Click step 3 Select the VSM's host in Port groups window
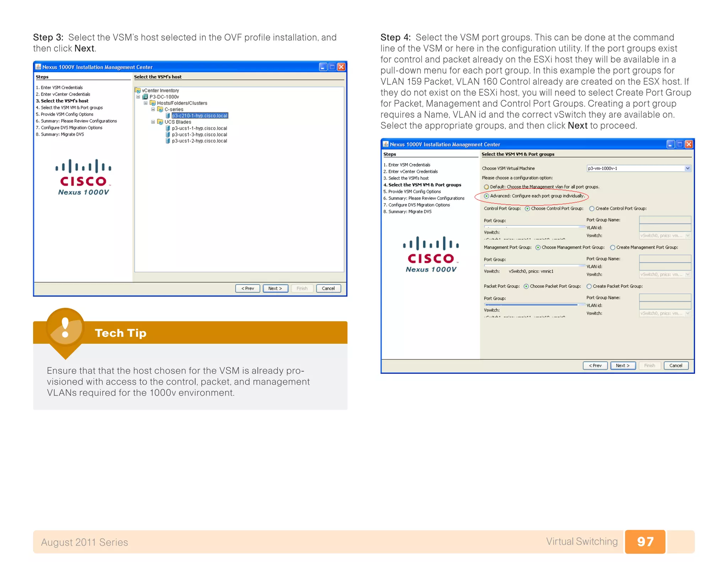728x562 pixels. 406,178
